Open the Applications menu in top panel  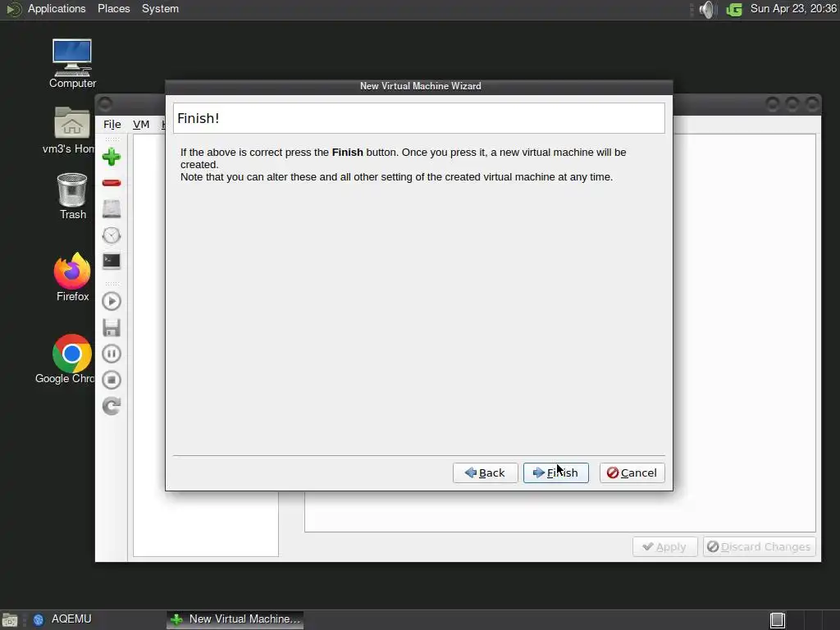click(x=57, y=8)
